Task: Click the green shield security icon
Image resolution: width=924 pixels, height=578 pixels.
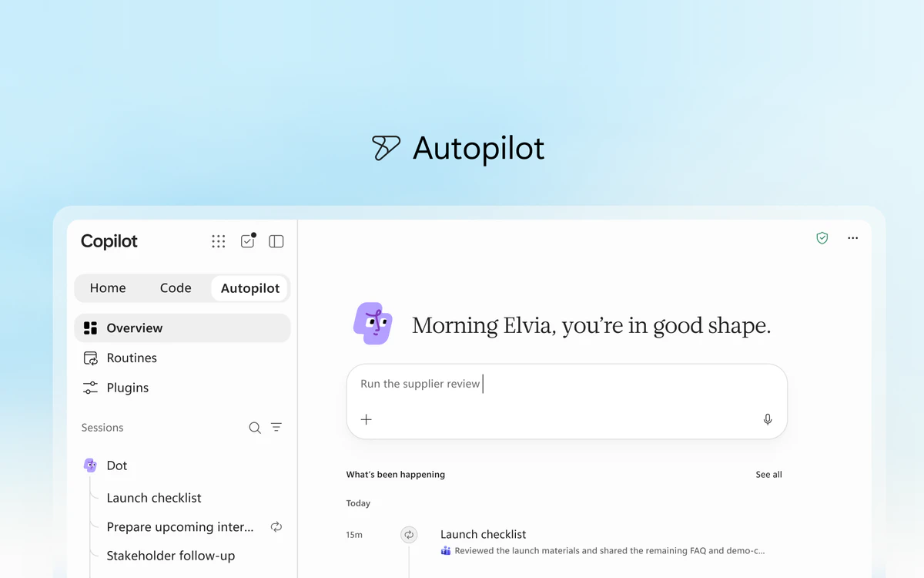Action: click(822, 238)
